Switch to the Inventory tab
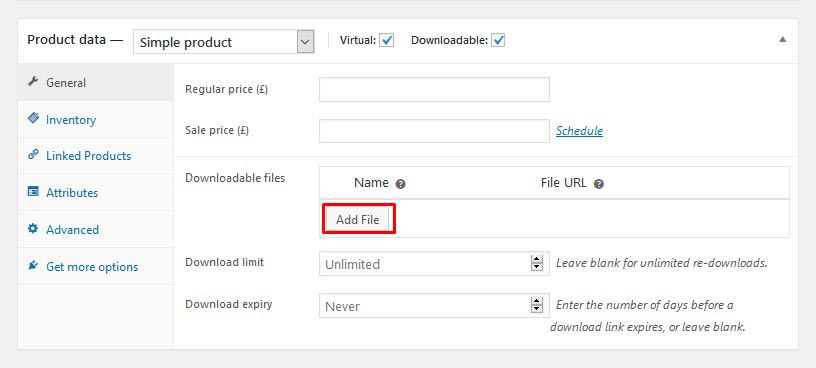The image size is (816, 368). pyautogui.click(x=95, y=120)
